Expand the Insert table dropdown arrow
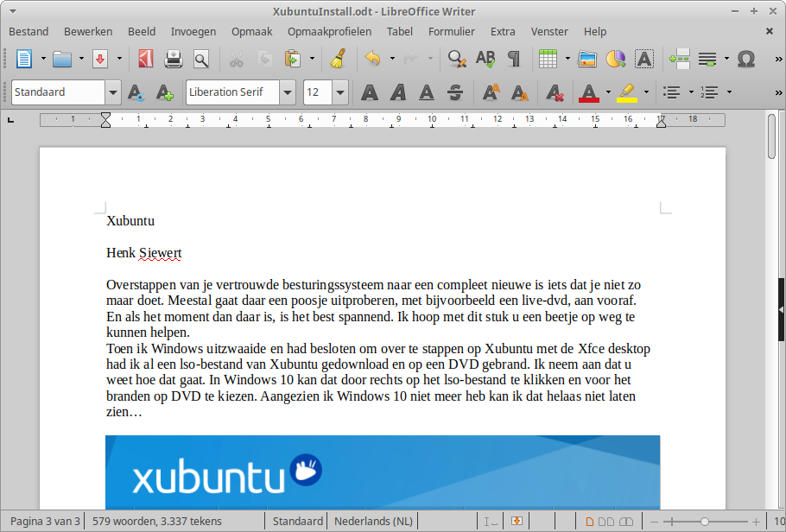This screenshot has width=786, height=532. [567, 60]
